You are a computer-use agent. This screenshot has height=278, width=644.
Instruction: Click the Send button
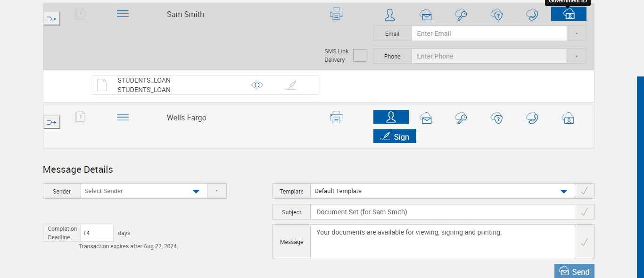pos(574,271)
